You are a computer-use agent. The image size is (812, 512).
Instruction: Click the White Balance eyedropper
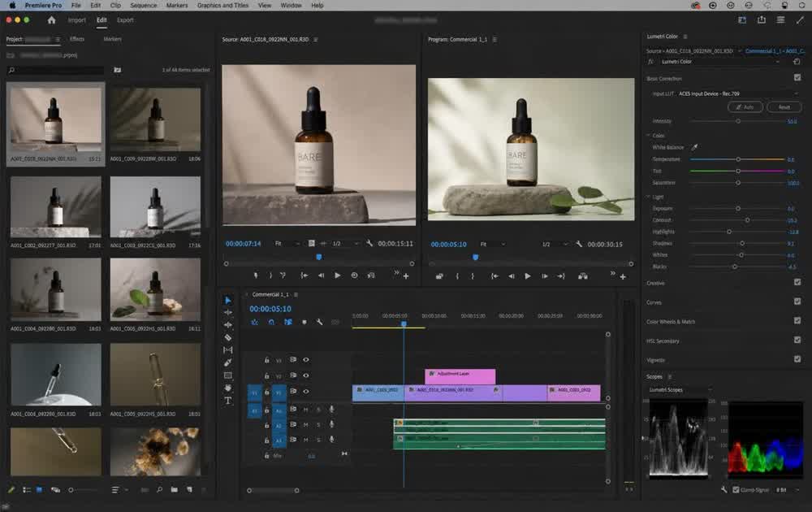[694, 147]
